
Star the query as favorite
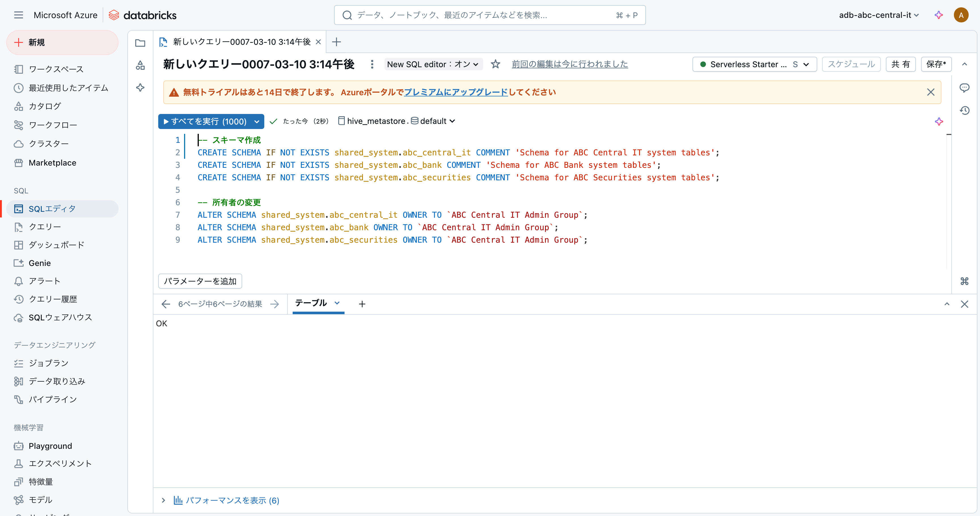pyautogui.click(x=495, y=64)
